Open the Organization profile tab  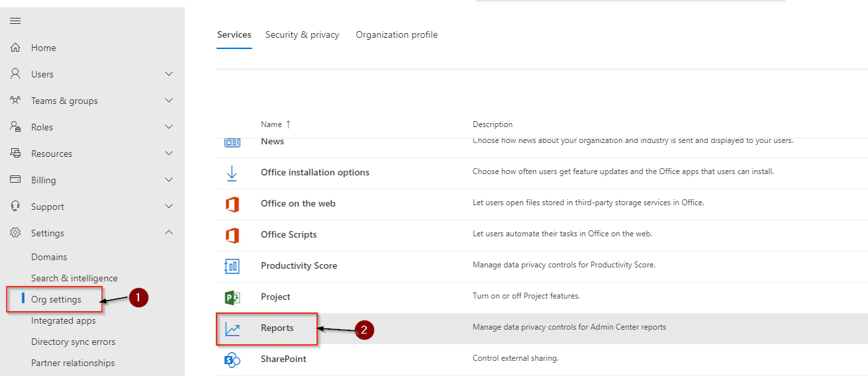(x=397, y=34)
